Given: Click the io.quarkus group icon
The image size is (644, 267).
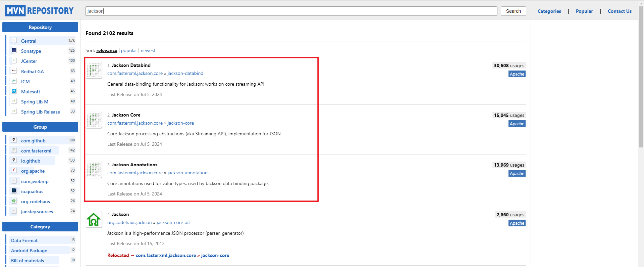Looking at the screenshot, I should [14, 191].
